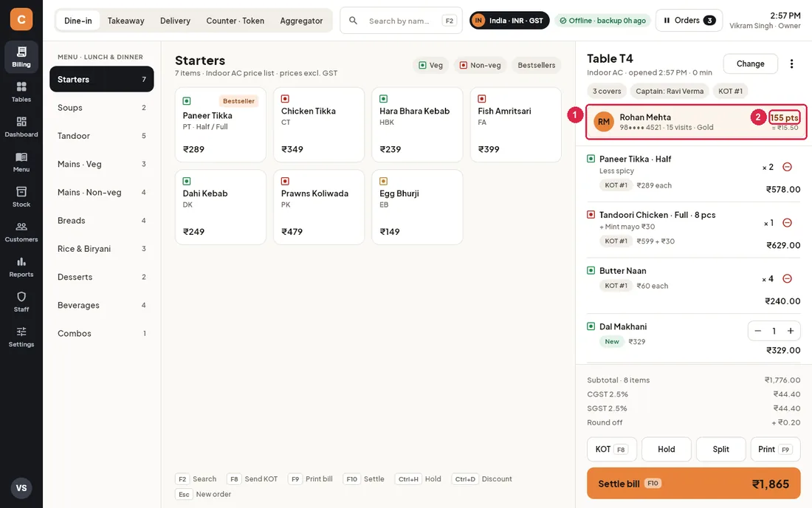Increase Dal Makhani quantity
The image size is (812, 508).
click(791, 331)
